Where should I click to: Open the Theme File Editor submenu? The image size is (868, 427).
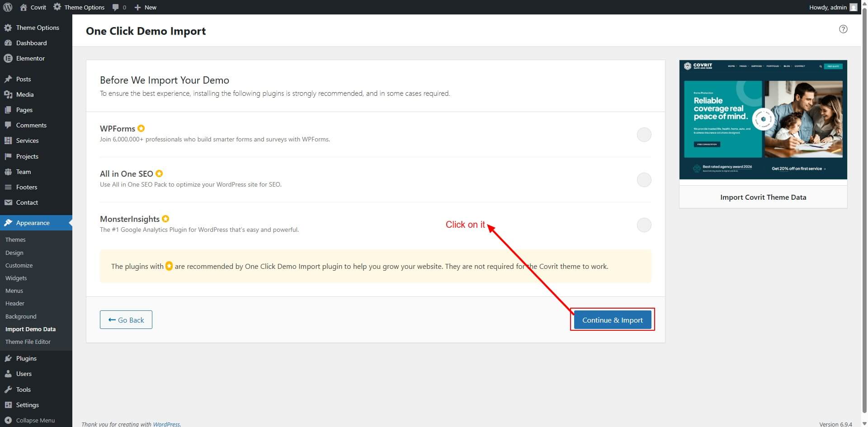pos(28,342)
